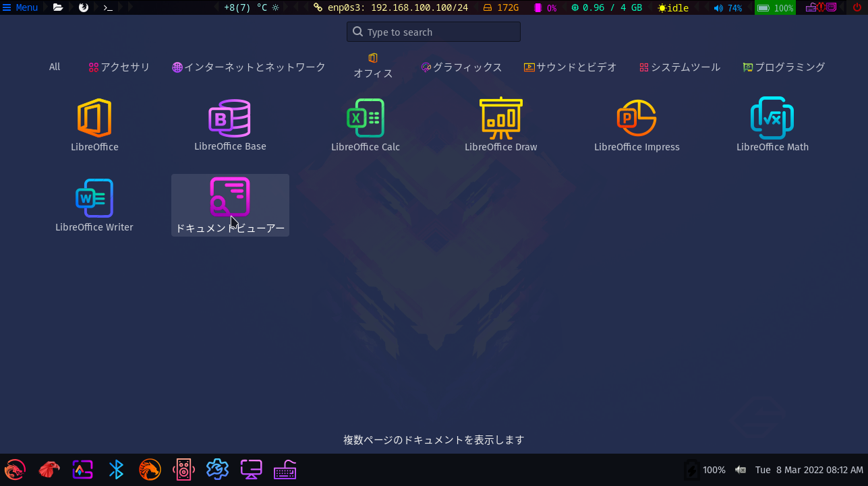Select インターネットとネットワーク category

coord(249,67)
